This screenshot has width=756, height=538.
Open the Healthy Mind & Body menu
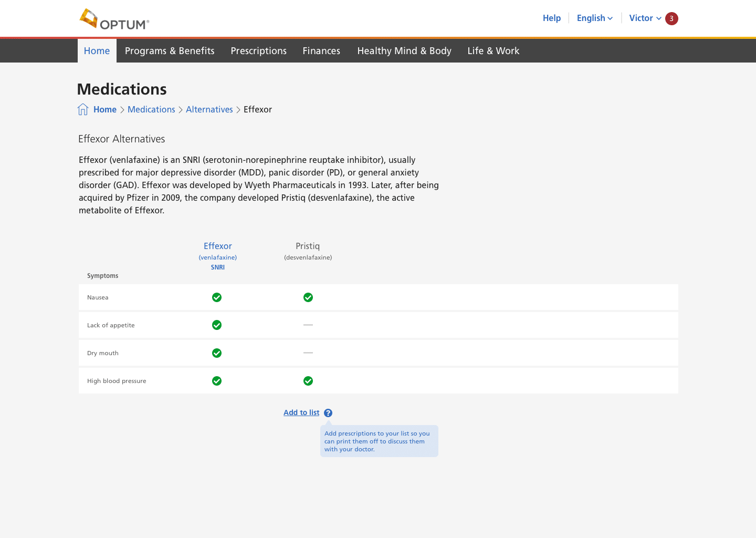click(404, 51)
